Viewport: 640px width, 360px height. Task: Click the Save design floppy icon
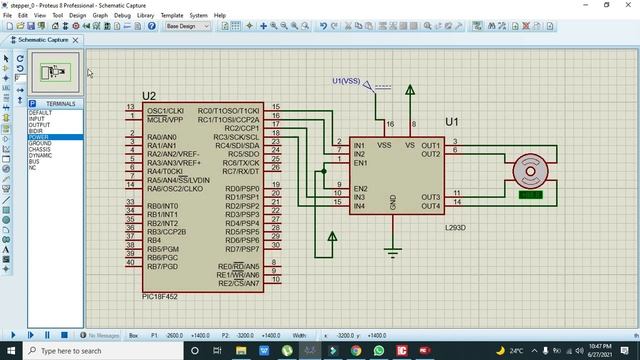tap(31, 26)
